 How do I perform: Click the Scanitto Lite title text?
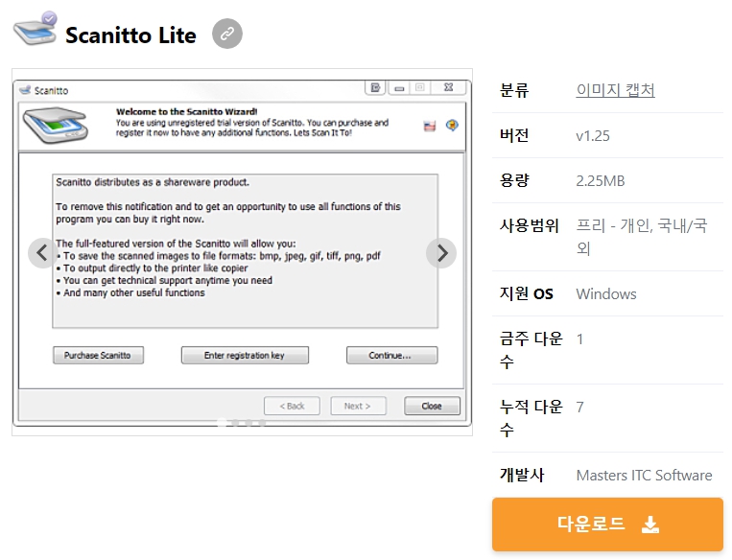[x=130, y=35]
